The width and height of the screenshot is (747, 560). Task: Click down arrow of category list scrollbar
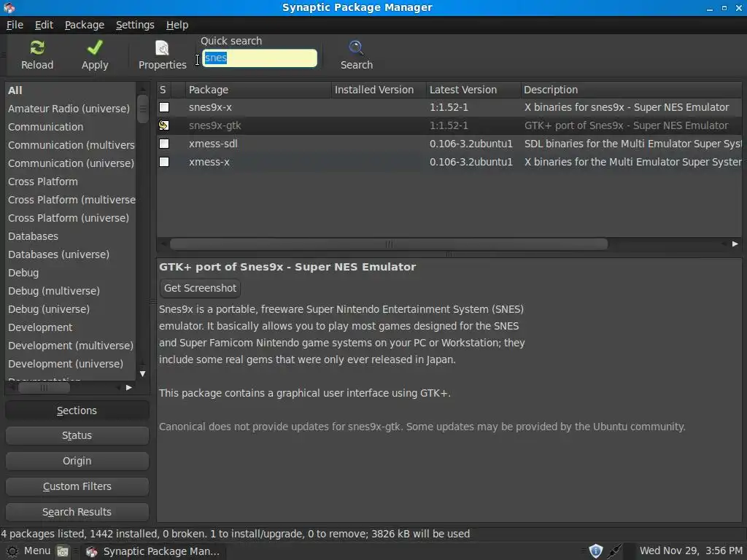(142, 374)
